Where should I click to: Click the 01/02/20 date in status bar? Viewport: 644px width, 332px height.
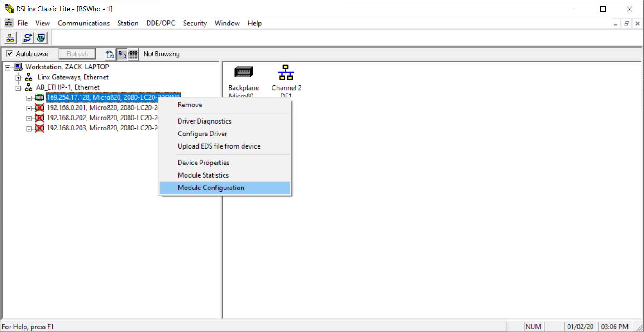[x=580, y=327]
